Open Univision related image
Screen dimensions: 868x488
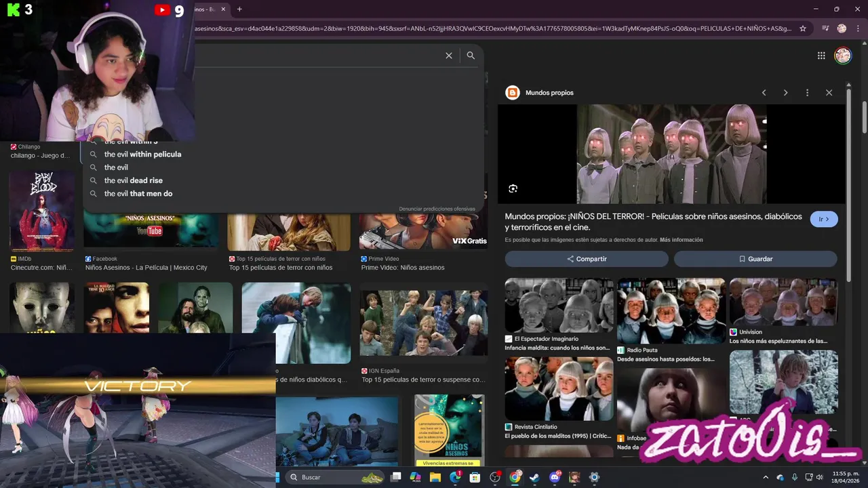tap(783, 302)
